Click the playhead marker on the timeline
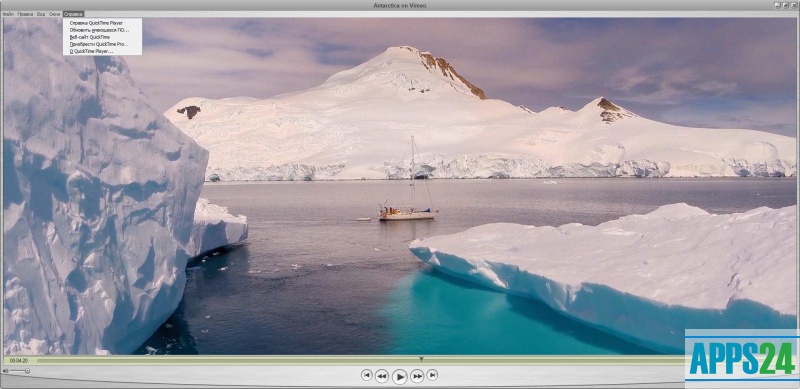This screenshot has width=800, height=389. coord(421,359)
